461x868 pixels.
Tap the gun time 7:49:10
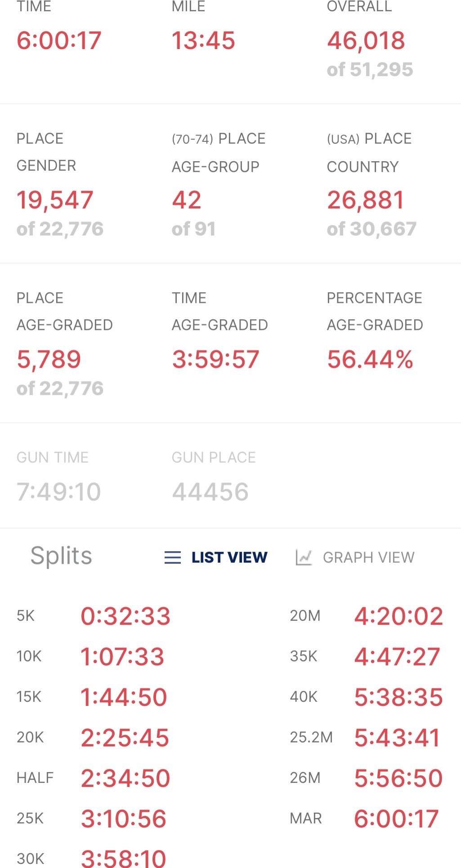[x=59, y=491]
